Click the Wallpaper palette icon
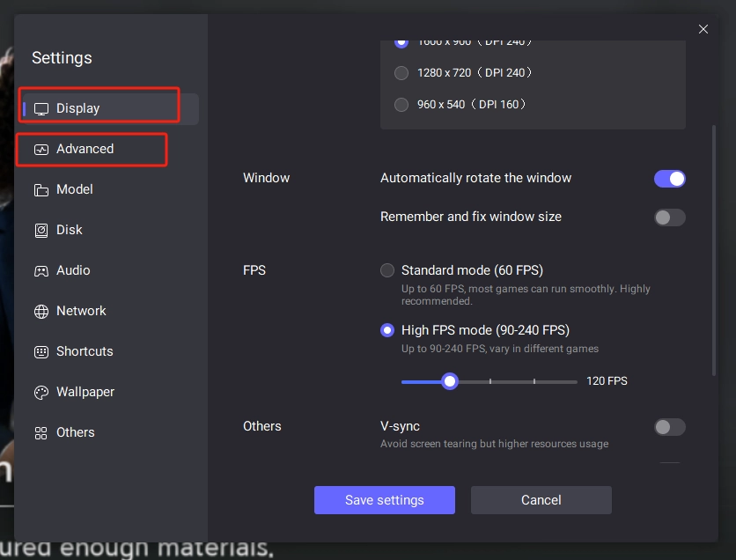The width and height of the screenshot is (736, 560). click(42, 392)
